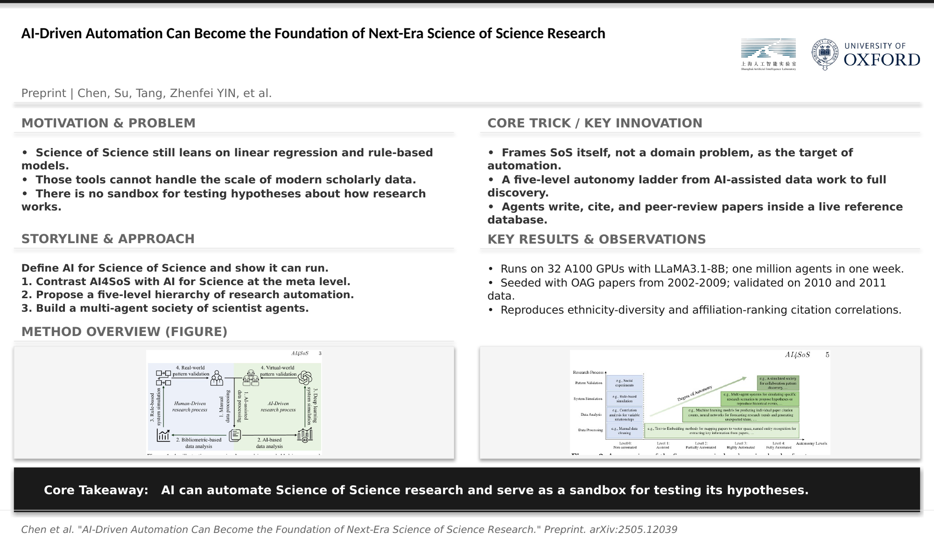Open the Figure 1 research process diagram
934x560 pixels.
(x=234, y=402)
